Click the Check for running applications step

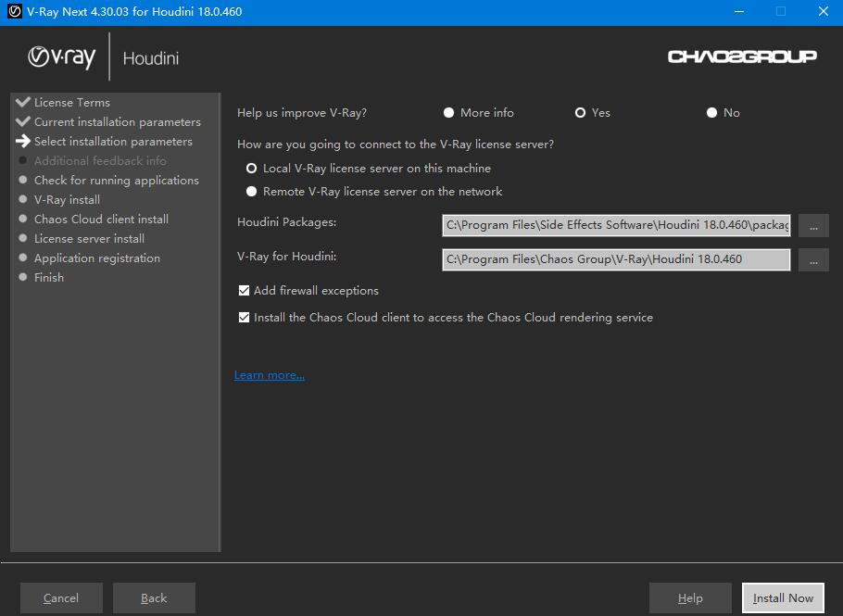point(116,180)
